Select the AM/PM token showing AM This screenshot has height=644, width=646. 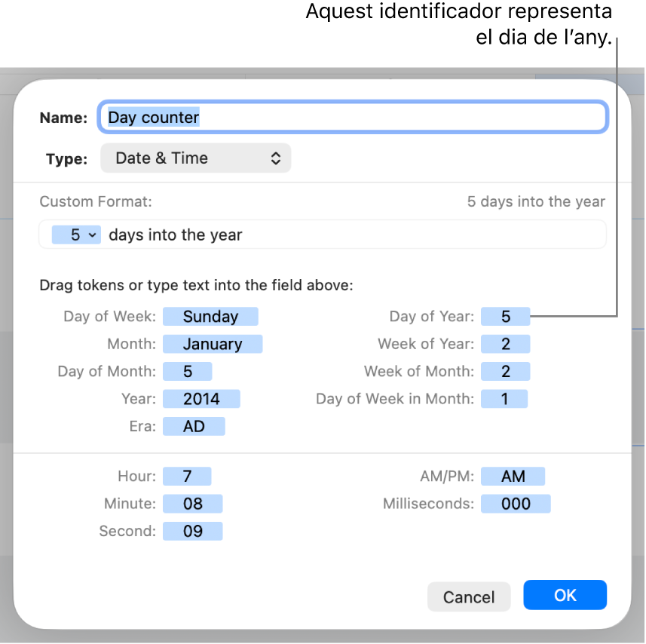click(x=513, y=476)
